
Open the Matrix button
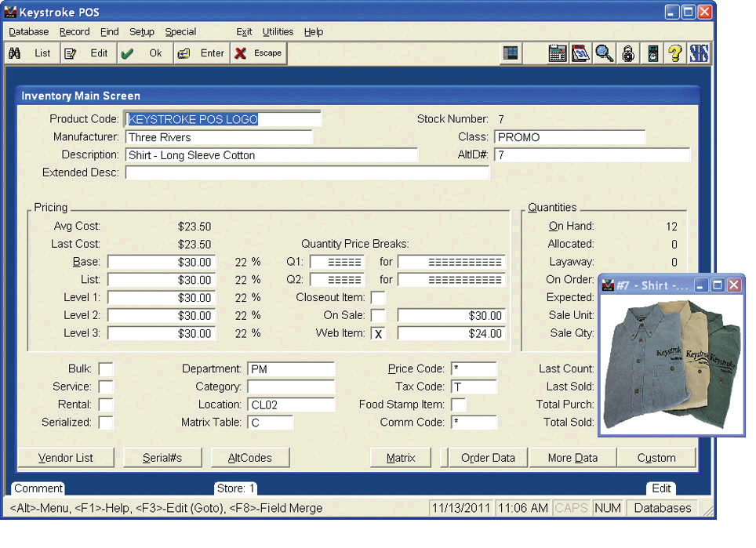coord(401,458)
